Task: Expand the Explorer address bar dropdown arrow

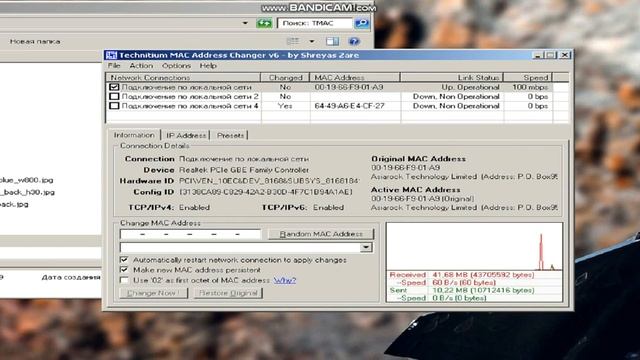Action: 245,23
